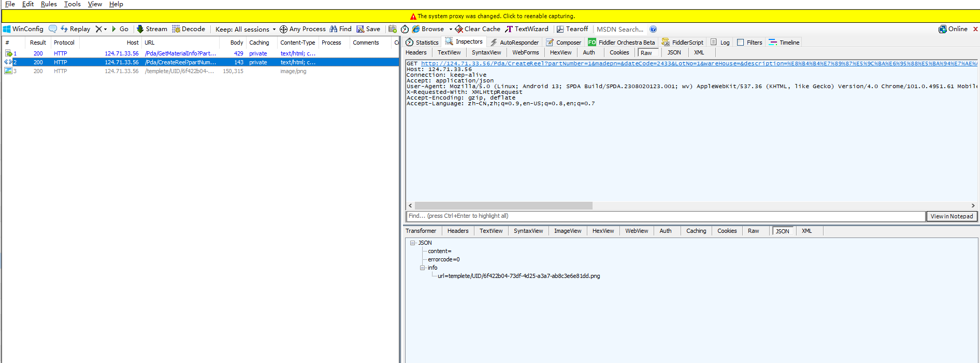The image size is (980, 363).
Task: Click the Comment speech bubble icon
Action: tap(53, 29)
